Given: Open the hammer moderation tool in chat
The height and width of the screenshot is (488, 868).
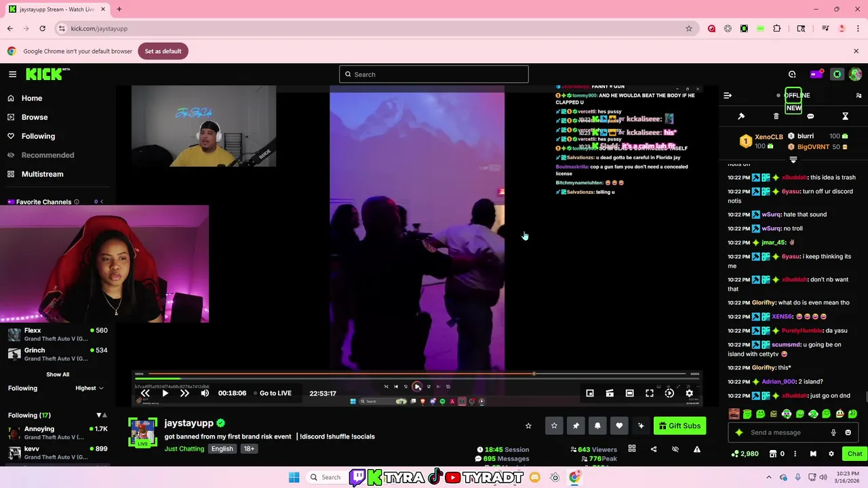Looking at the screenshot, I should (741, 117).
